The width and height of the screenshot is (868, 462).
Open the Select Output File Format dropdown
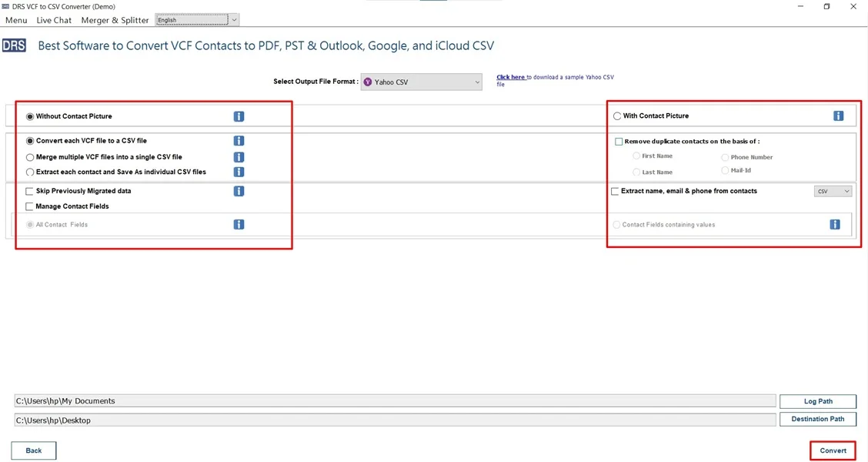coord(421,82)
